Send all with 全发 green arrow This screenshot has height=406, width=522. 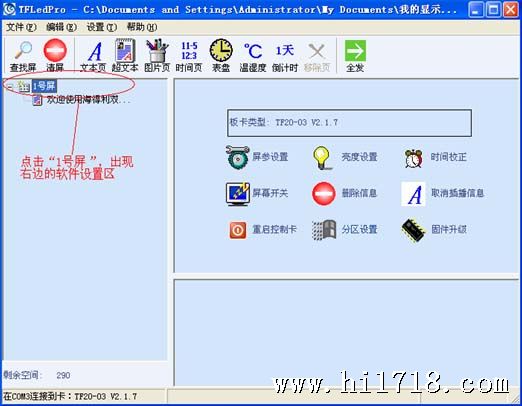pos(355,55)
